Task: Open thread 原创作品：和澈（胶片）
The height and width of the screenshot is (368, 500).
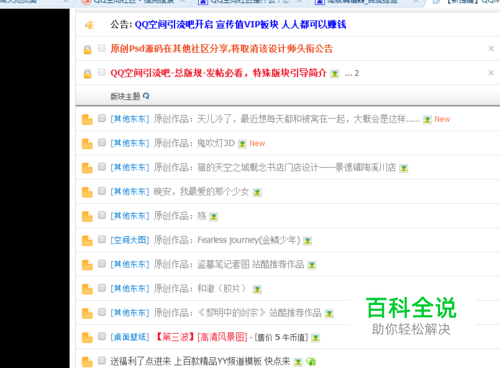Action: (x=201, y=289)
